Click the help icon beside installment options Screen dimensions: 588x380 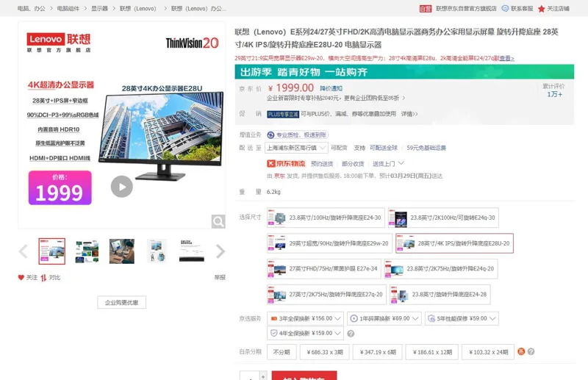(x=531, y=351)
